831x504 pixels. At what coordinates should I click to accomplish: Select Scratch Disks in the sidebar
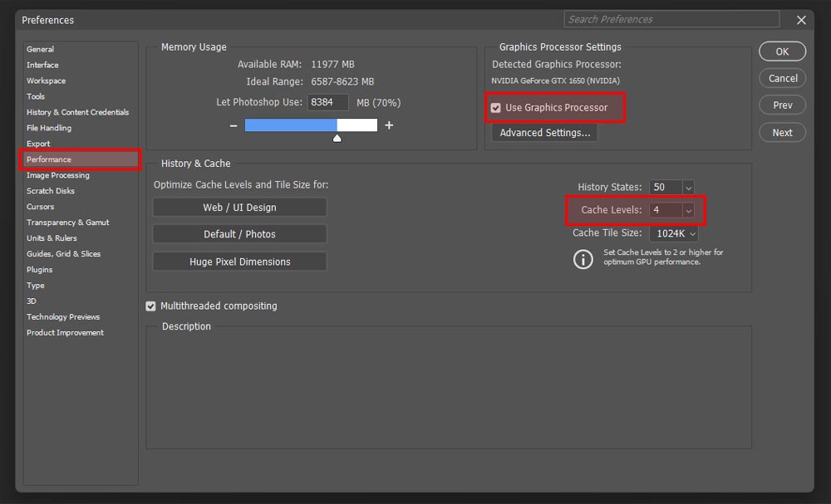point(51,191)
